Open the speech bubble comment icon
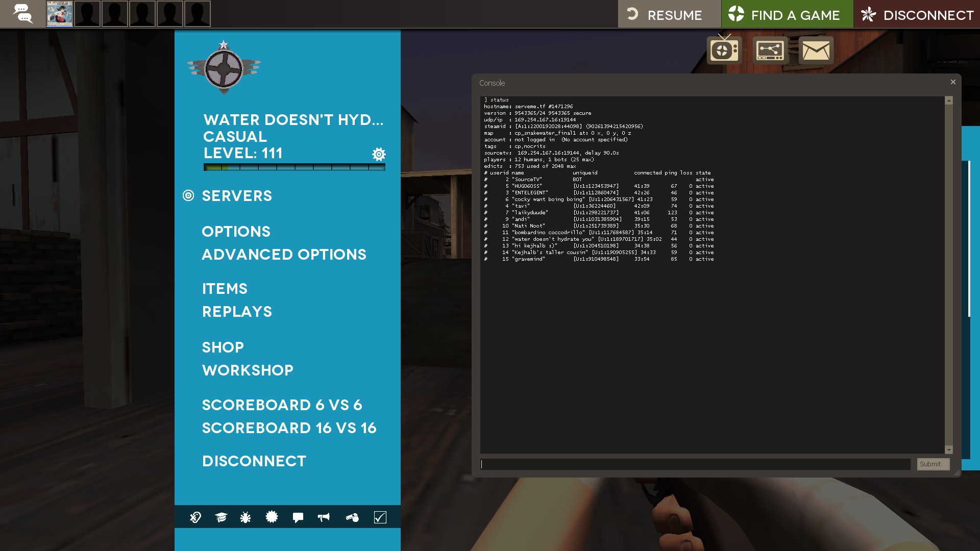The image size is (980, 551). (x=298, y=517)
